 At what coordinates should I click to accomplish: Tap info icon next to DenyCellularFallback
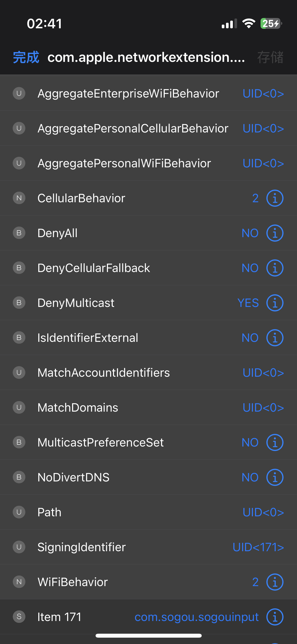(x=275, y=268)
